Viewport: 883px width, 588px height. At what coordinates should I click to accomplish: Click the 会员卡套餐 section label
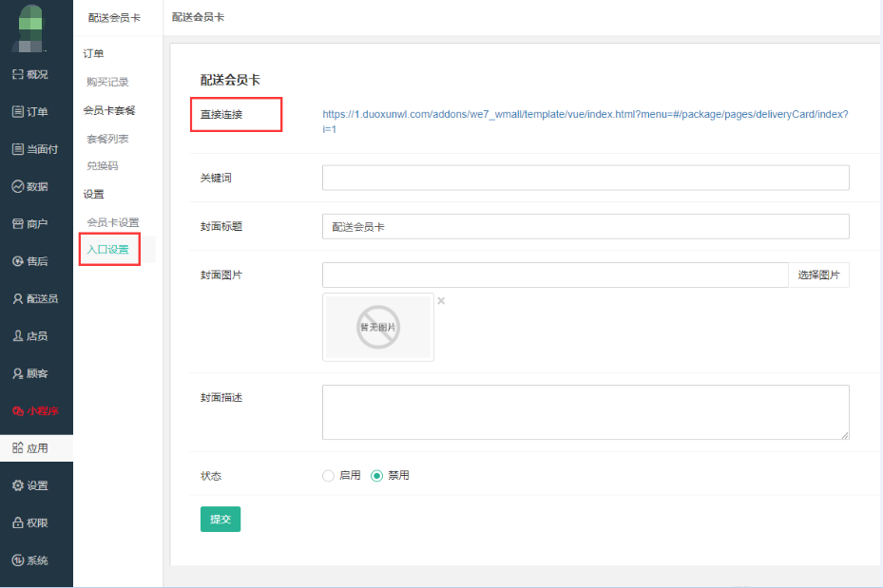[x=109, y=110]
